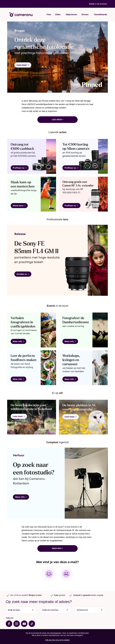Open the YouTube social icon
The height and width of the screenshot is (644, 115).
point(24,623)
